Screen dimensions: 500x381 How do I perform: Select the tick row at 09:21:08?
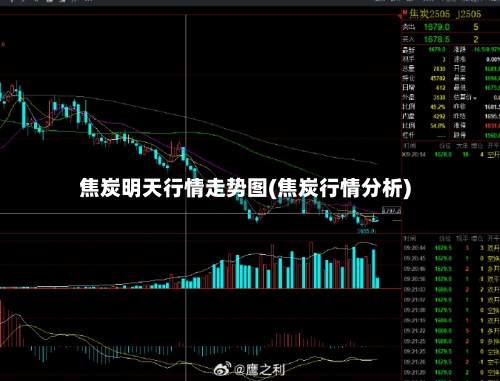point(451,310)
